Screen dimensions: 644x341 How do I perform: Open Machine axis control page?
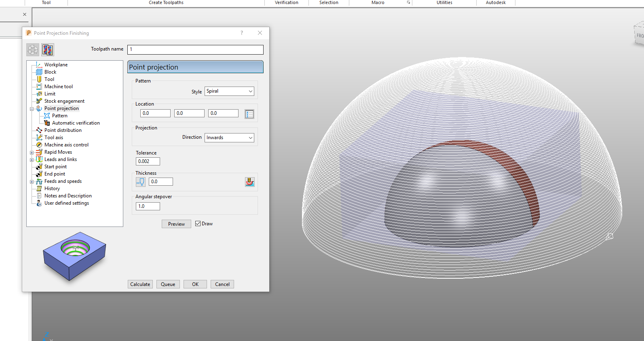(66, 145)
